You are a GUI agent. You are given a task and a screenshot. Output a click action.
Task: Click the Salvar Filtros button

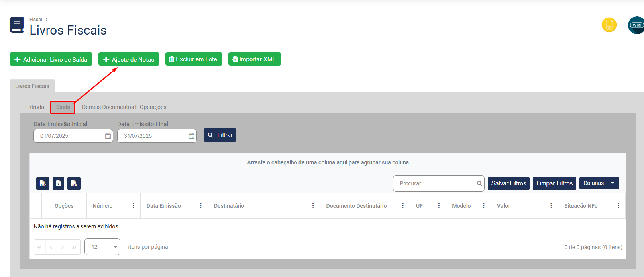[509, 183]
